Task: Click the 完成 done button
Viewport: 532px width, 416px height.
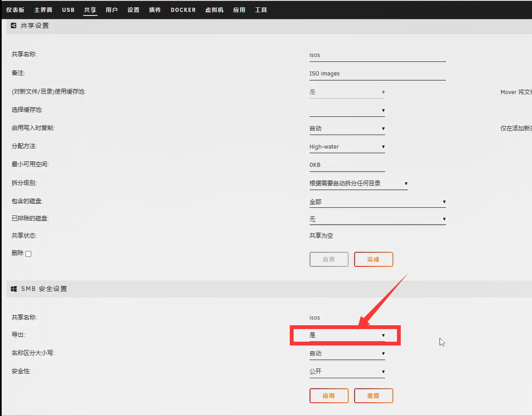Action: tap(373, 259)
